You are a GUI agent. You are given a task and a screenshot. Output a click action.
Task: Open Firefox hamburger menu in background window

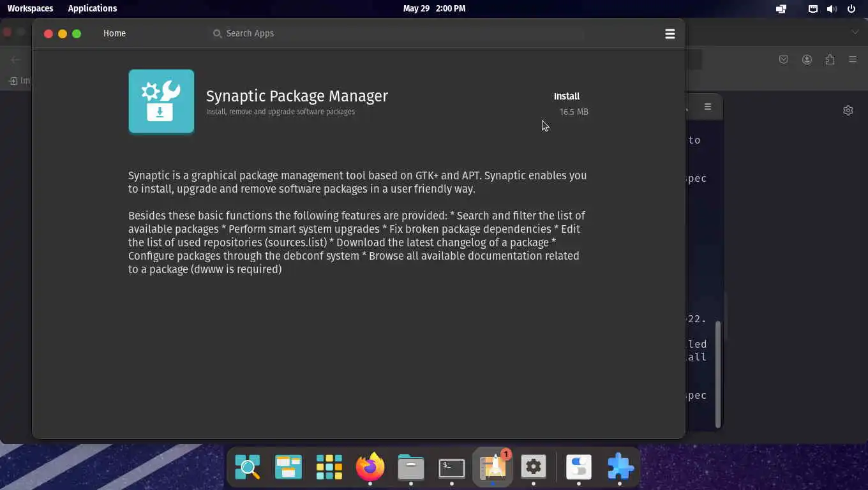(853, 59)
